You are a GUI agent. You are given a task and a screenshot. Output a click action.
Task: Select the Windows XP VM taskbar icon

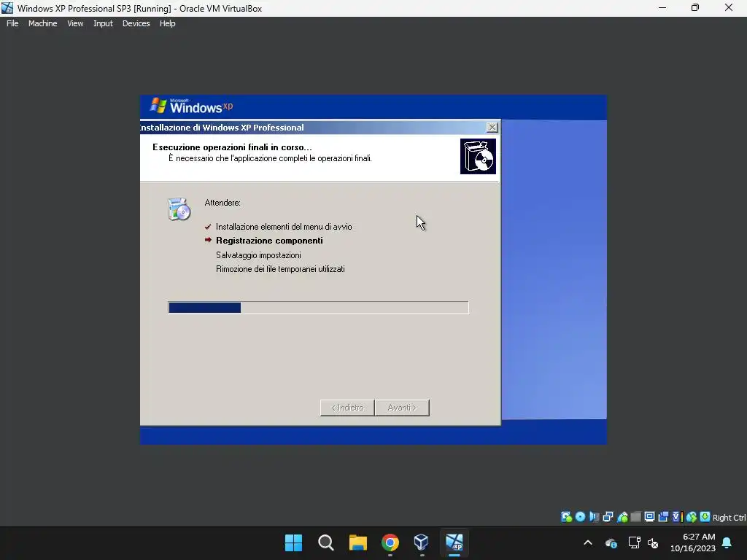[x=454, y=542]
